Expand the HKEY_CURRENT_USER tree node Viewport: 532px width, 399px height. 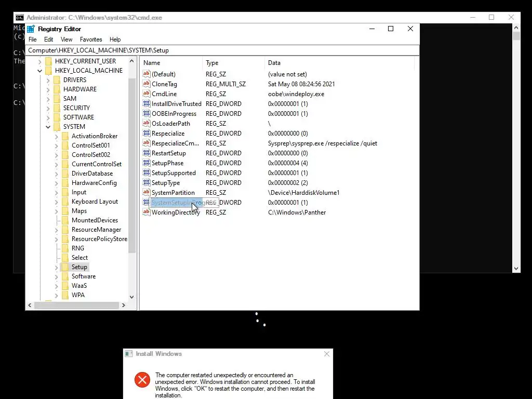point(39,61)
